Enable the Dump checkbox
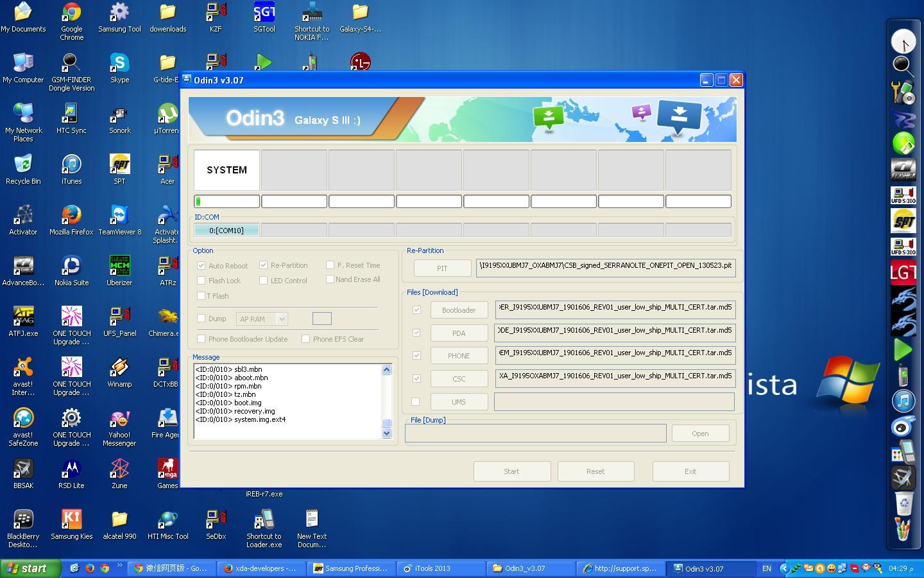 click(201, 319)
